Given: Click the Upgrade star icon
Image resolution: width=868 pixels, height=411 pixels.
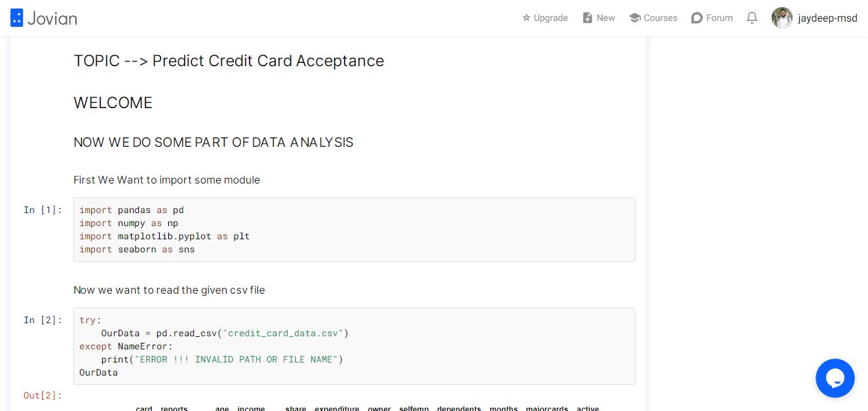Looking at the screenshot, I should point(526,18).
